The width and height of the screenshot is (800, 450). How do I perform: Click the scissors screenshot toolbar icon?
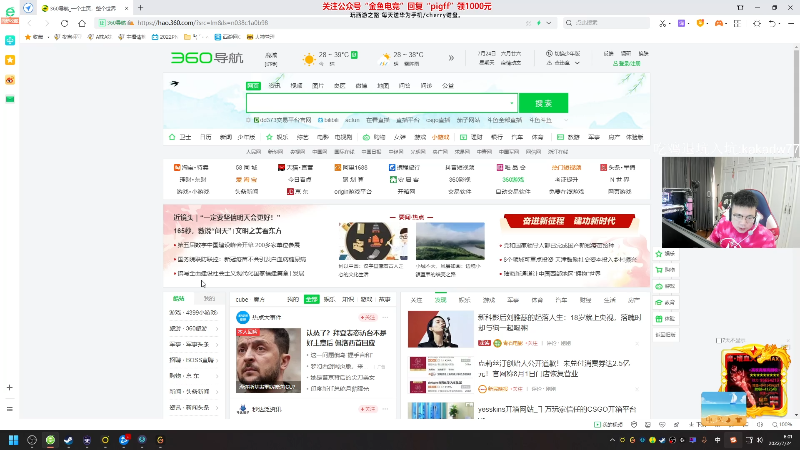point(662,23)
